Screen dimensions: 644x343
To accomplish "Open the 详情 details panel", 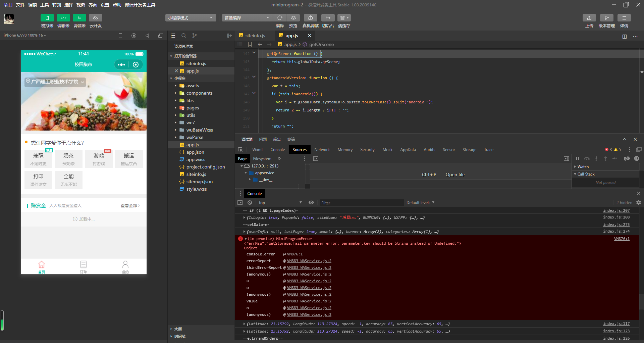I will click(624, 18).
